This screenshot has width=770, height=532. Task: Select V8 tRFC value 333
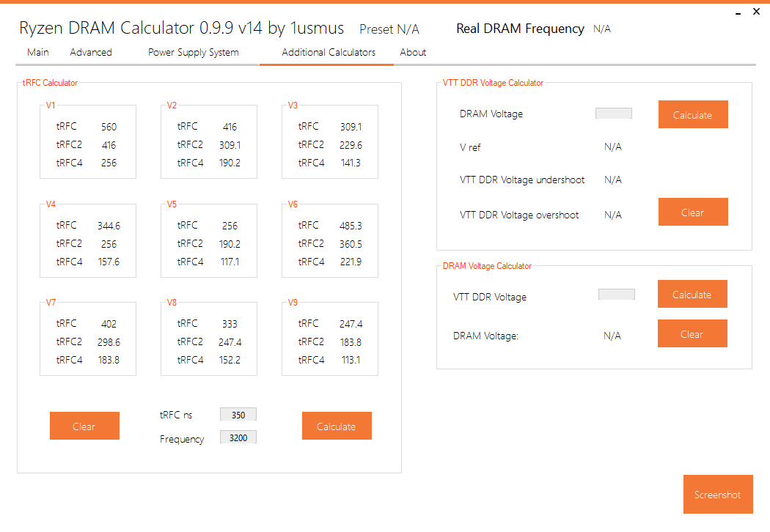coord(230,324)
